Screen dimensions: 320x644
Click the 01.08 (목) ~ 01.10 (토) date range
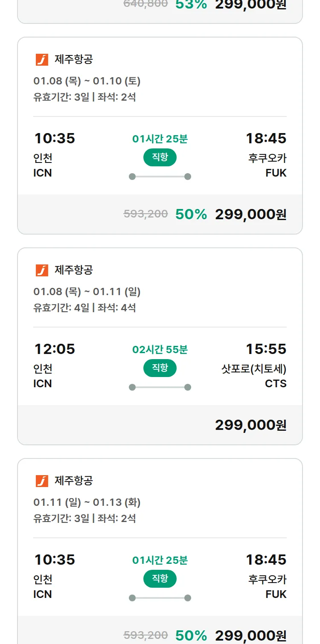(x=87, y=81)
